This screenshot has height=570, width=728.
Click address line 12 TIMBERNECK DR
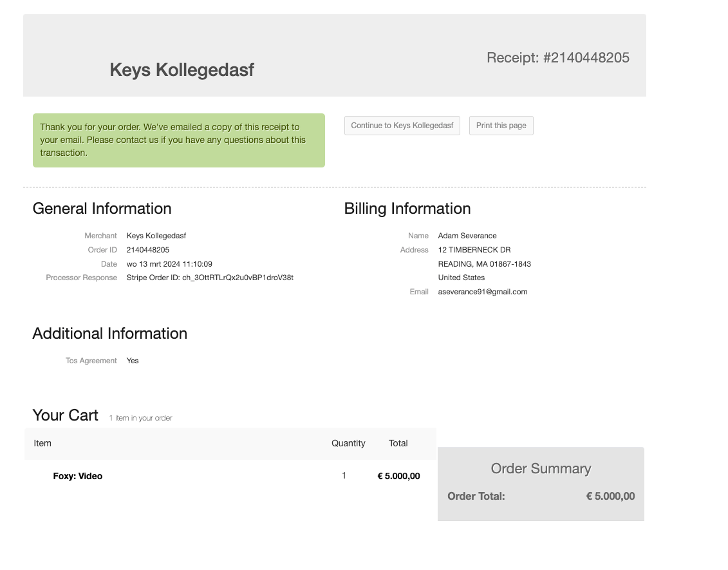pyautogui.click(x=474, y=250)
